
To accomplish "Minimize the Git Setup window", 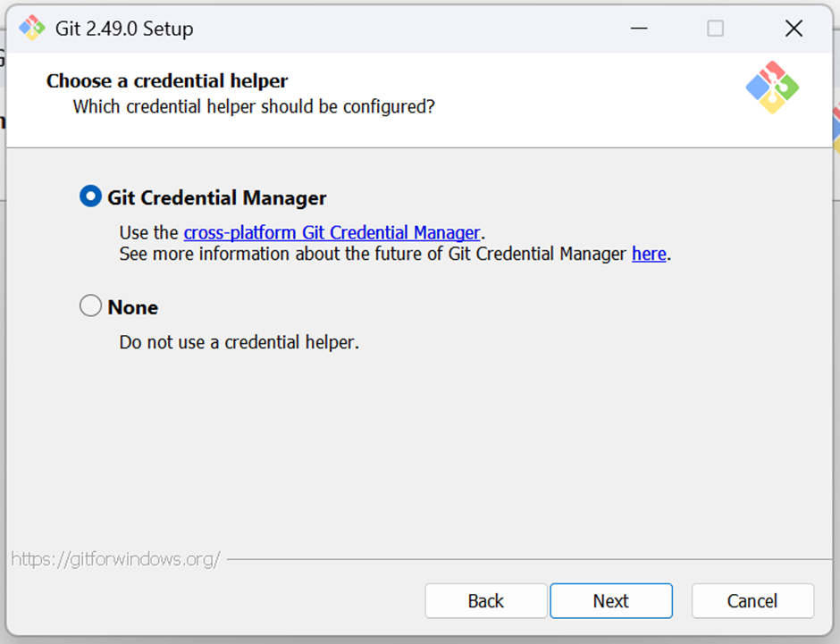I will pyautogui.click(x=639, y=29).
